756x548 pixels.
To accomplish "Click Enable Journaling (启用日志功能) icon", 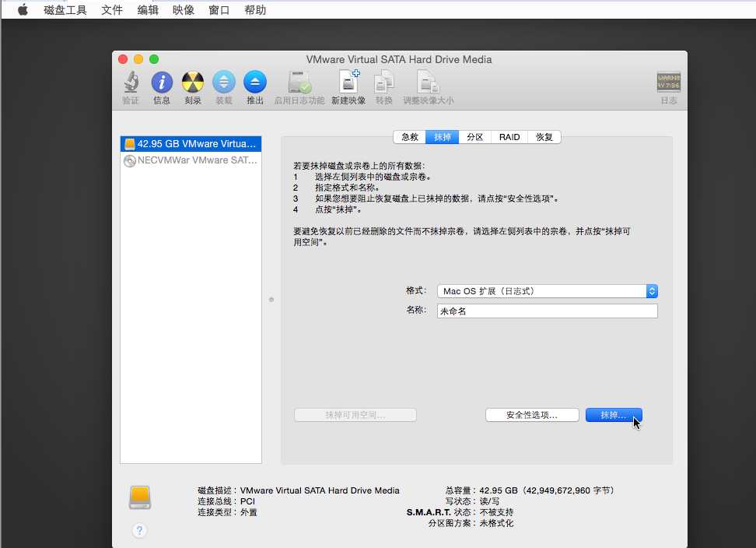I will coord(299,83).
